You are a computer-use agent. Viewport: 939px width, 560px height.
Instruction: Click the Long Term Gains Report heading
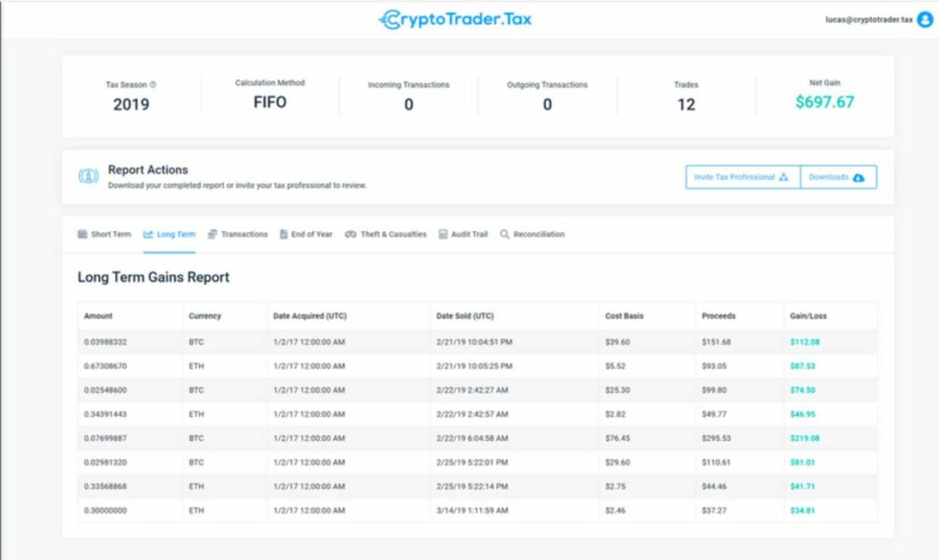point(153,277)
